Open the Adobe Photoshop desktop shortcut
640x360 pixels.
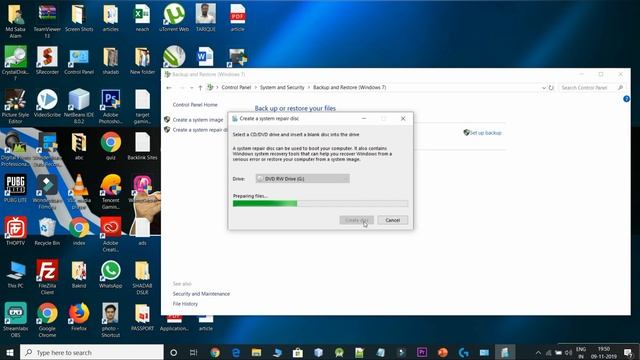point(111,106)
